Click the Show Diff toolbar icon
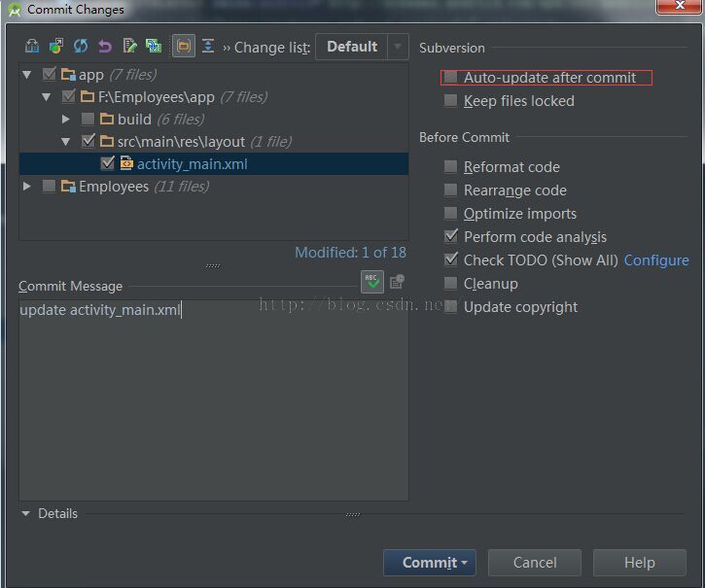The height and width of the screenshot is (588, 705). point(31,46)
